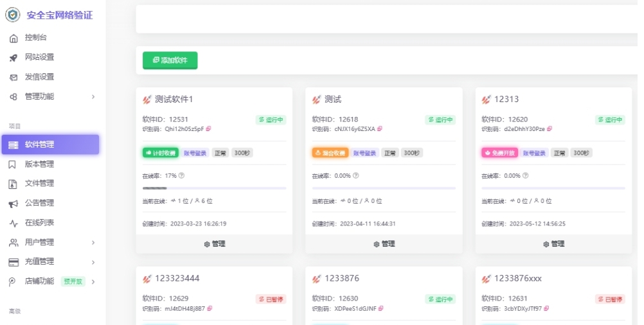Click the users icon for 用户管理
644x325 pixels.
pyautogui.click(x=13, y=243)
